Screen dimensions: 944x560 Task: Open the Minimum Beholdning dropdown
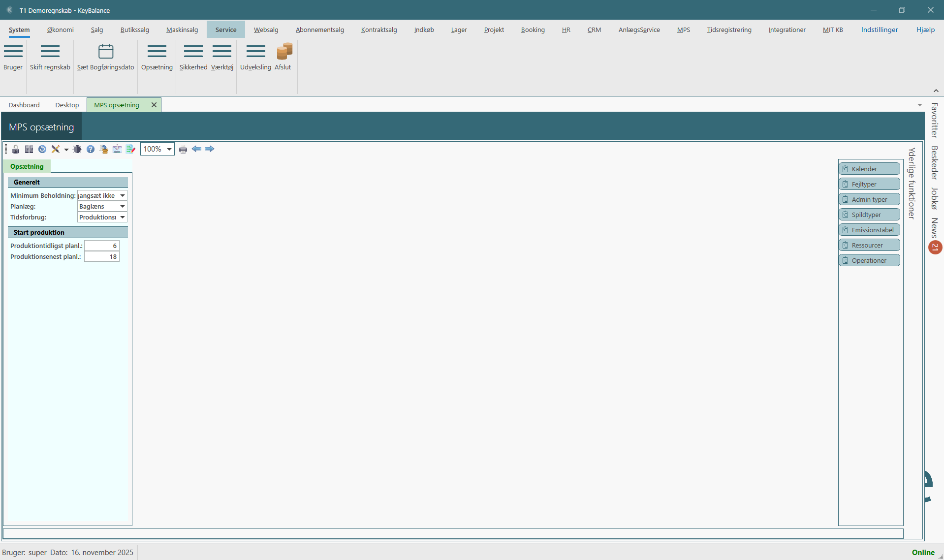(x=123, y=196)
